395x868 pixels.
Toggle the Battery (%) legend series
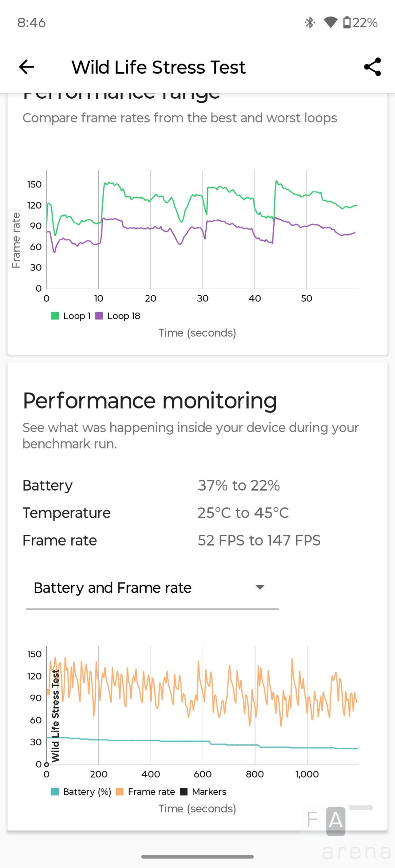pos(55,792)
